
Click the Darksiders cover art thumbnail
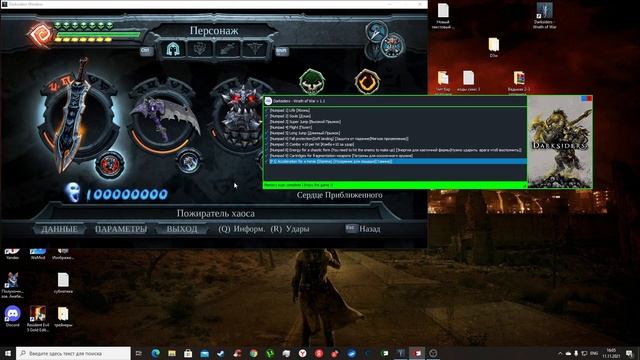click(560, 142)
